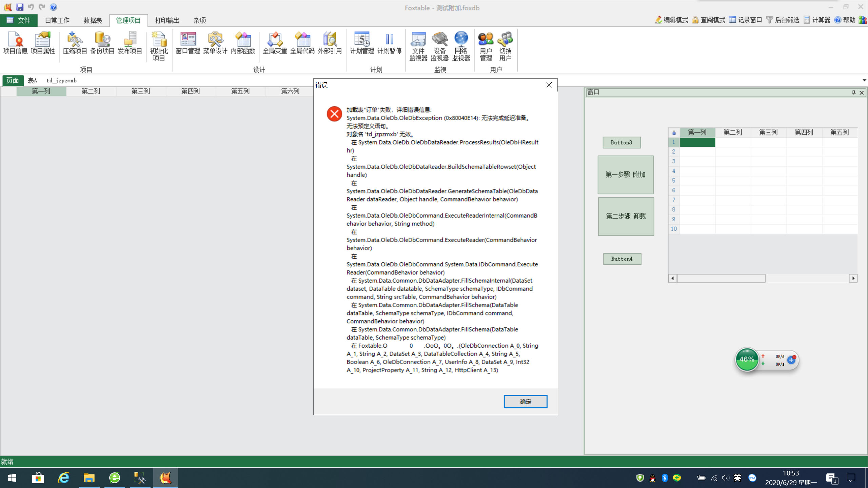The width and height of the screenshot is (868, 488).
Task: Click the selected green cell in row 1
Action: click(697, 142)
